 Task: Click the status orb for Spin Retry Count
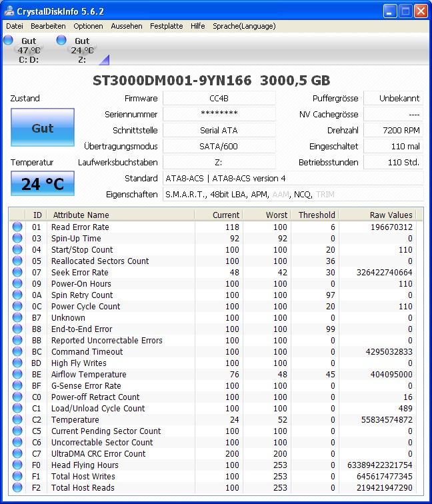(17, 295)
